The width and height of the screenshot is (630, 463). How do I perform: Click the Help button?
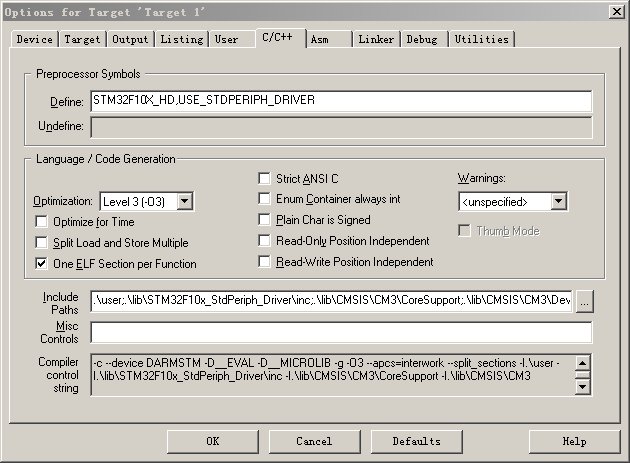pos(575,442)
